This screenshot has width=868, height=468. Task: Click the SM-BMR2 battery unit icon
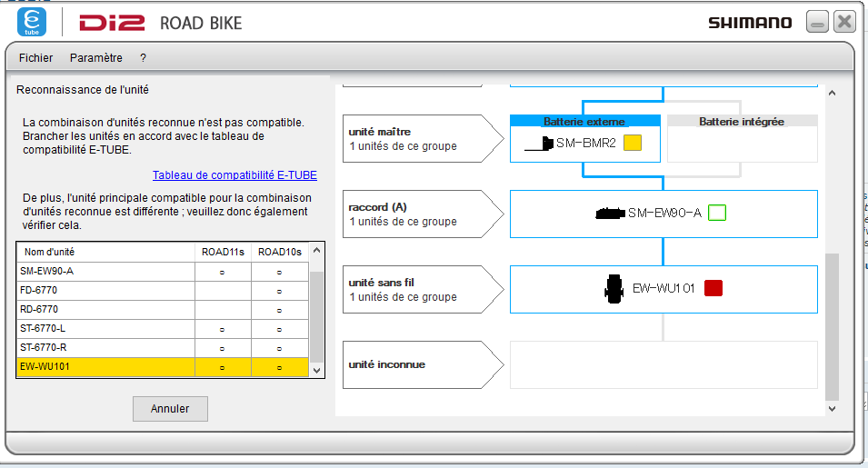539,143
